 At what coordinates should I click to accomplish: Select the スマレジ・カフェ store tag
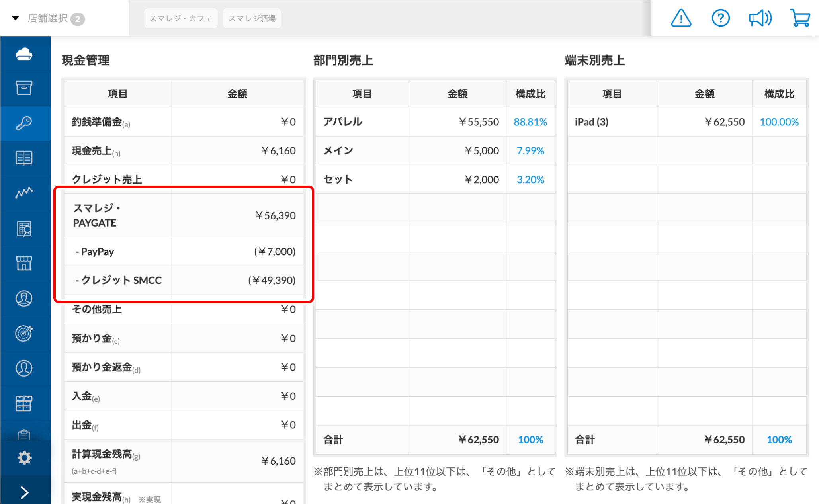click(x=180, y=18)
